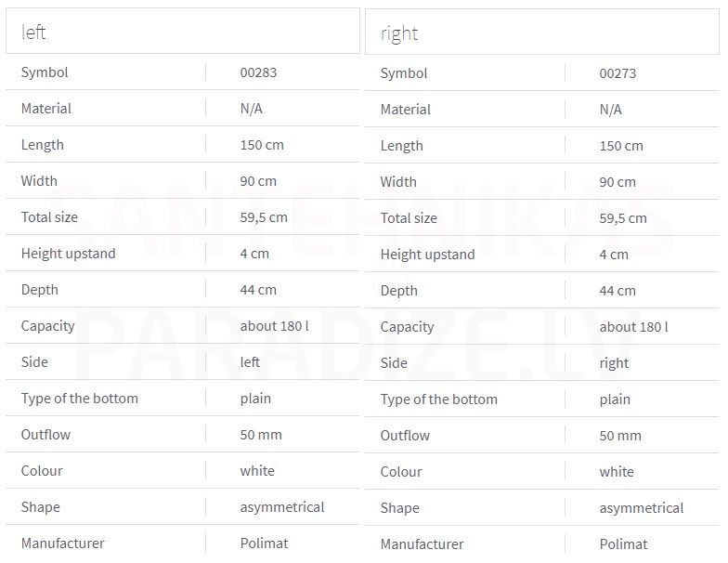728x563 pixels.
Task: Click the left table's Shape label
Action: [41, 507]
